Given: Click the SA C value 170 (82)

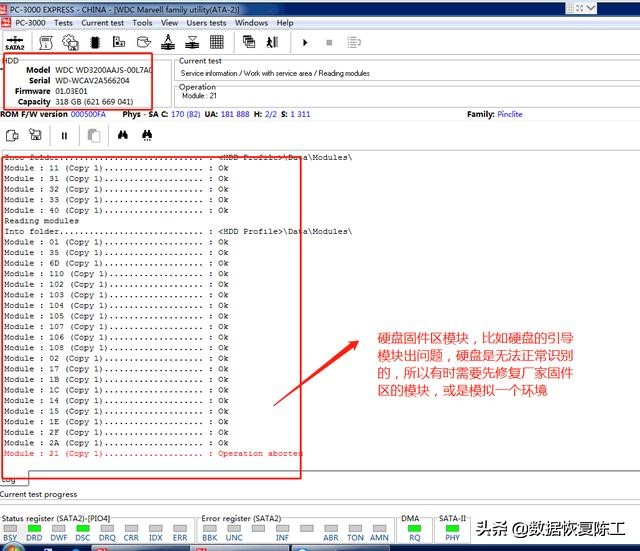Looking at the screenshot, I should coord(186,114).
